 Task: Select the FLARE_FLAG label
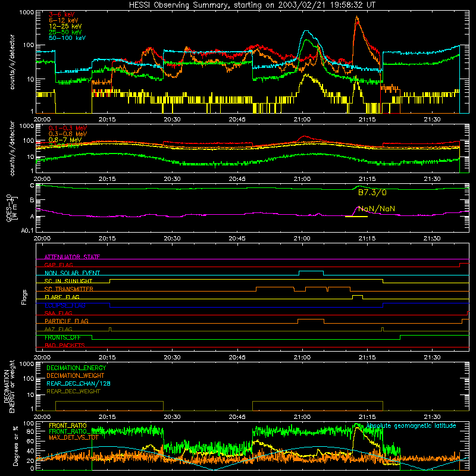pos(62,297)
